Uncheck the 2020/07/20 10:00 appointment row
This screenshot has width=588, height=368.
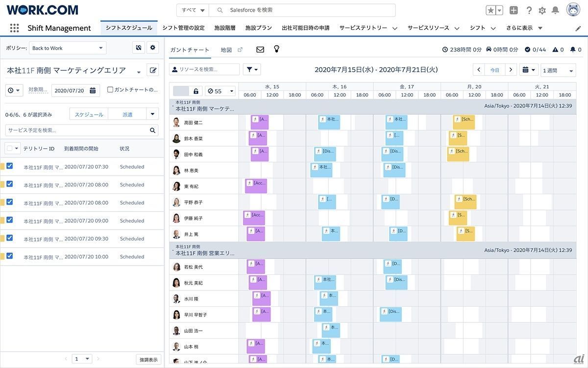[x=9, y=256]
